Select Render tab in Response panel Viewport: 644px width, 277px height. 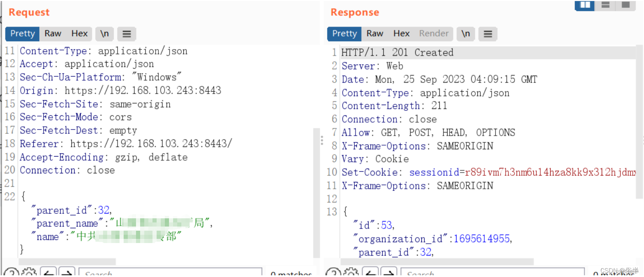point(433,34)
